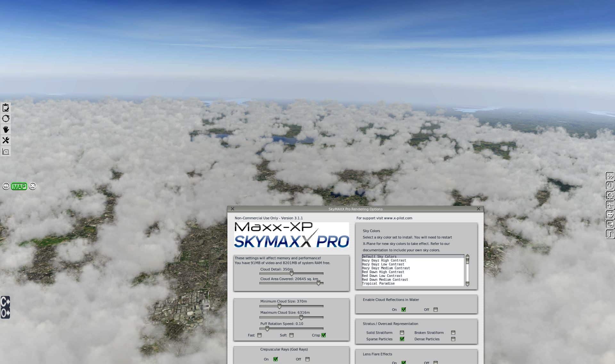Click the Maximum Cloud Size slider handle
The height and width of the screenshot is (364, 615).
301,317
